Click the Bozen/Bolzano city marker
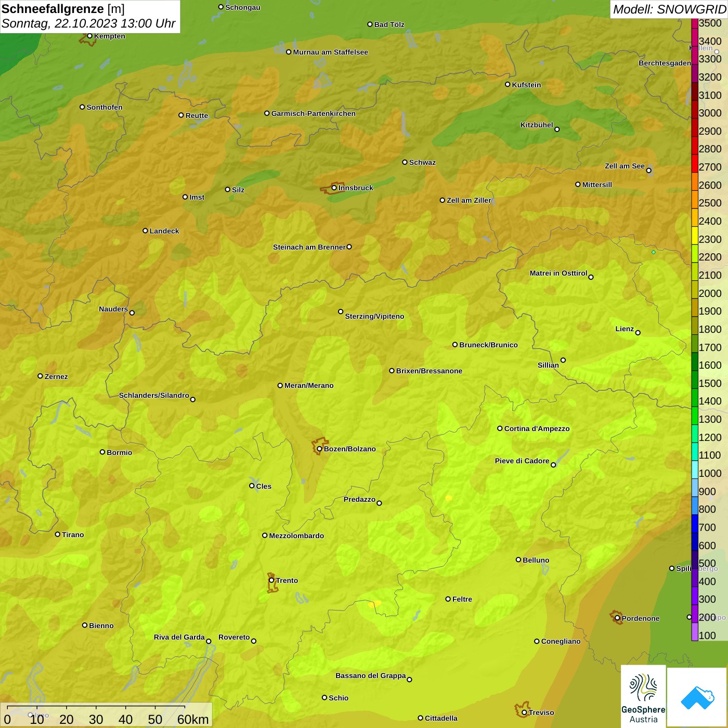The width and height of the screenshot is (728, 728). point(320,449)
